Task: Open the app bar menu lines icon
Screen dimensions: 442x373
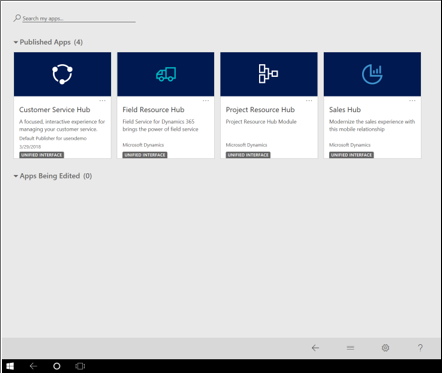Action: [350, 348]
